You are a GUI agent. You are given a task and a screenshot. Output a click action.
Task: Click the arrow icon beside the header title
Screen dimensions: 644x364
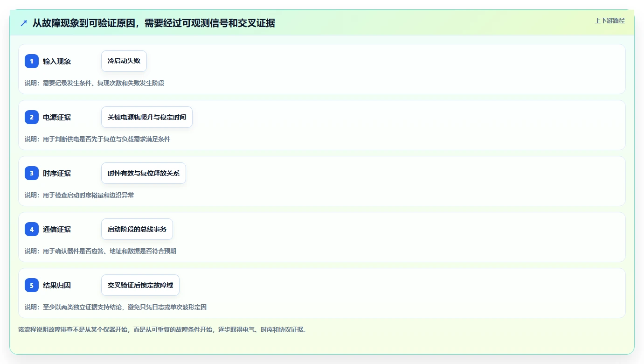tap(24, 23)
